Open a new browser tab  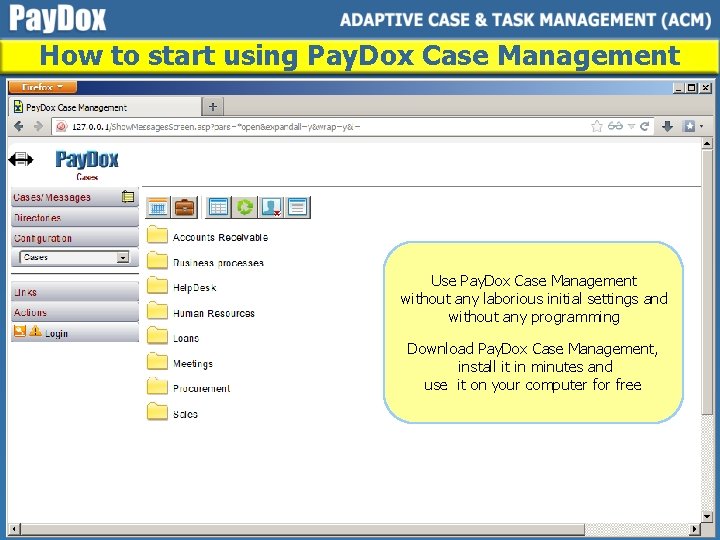[213, 107]
